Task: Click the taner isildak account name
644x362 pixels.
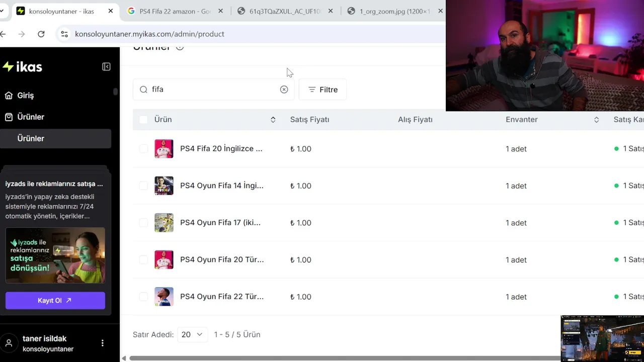Action: point(44,338)
